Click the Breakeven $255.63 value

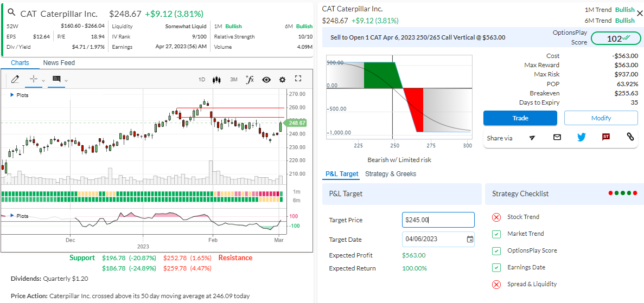click(626, 93)
